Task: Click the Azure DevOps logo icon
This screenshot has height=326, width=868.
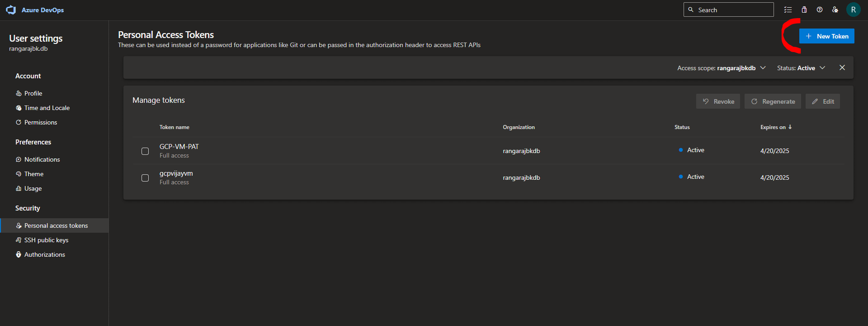Action: 11,10
